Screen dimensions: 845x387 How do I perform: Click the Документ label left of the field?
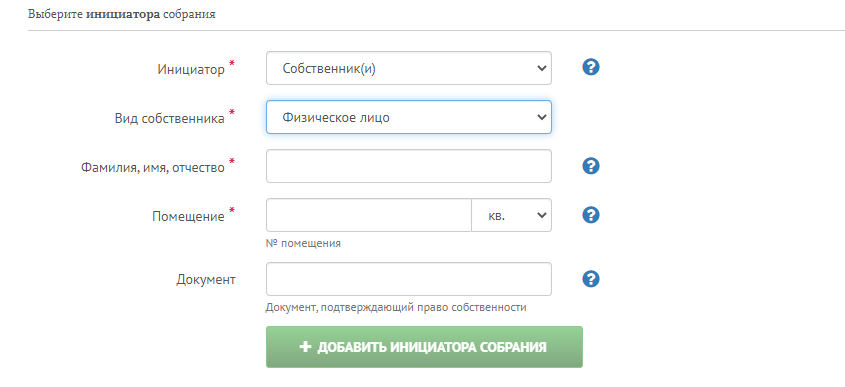[206, 280]
